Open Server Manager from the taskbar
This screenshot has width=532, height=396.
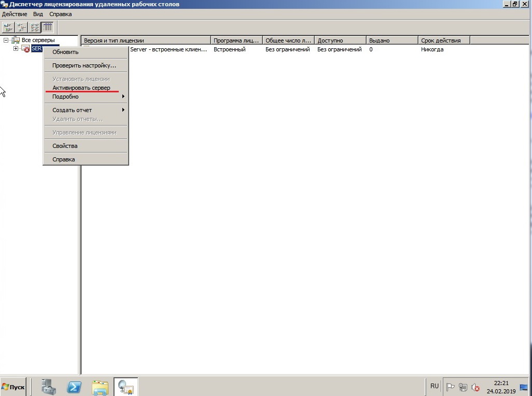pyautogui.click(x=49, y=387)
